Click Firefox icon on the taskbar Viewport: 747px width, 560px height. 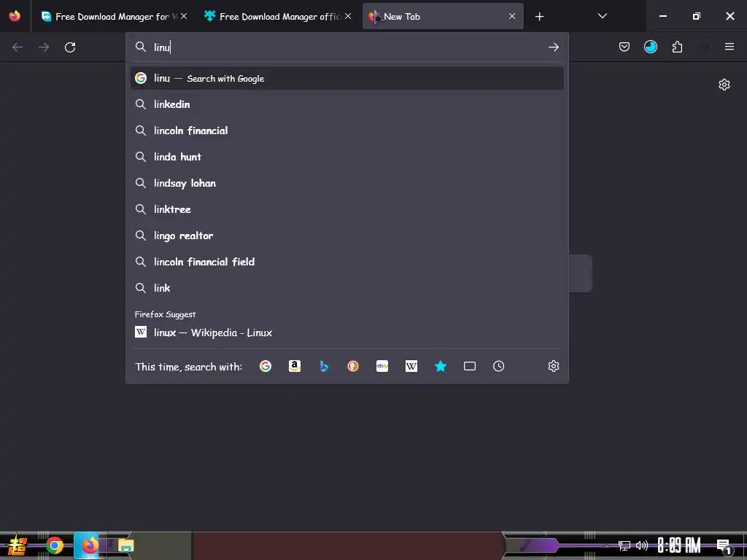90,545
